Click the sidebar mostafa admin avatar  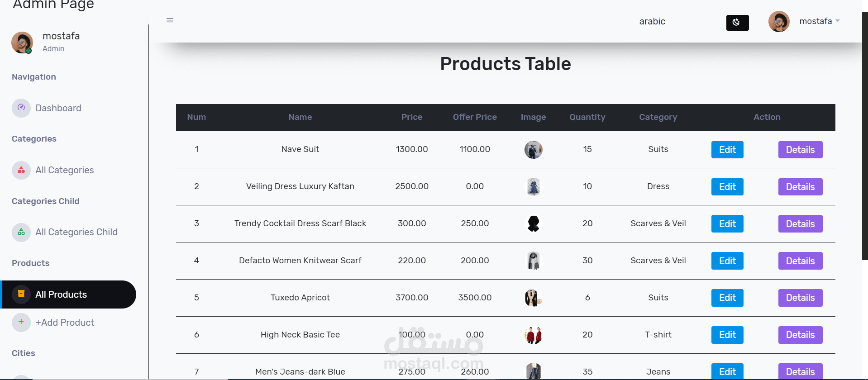(22, 43)
